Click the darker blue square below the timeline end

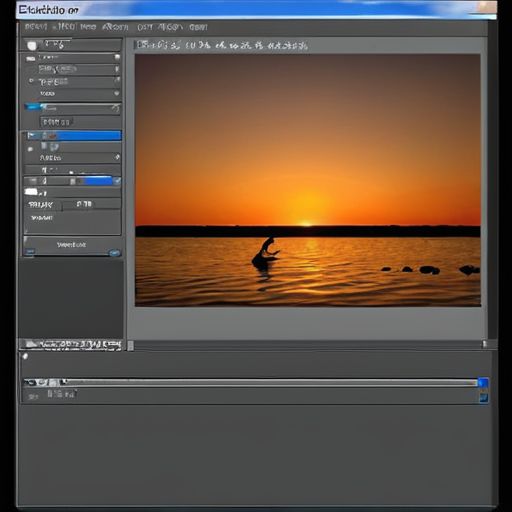(x=483, y=397)
